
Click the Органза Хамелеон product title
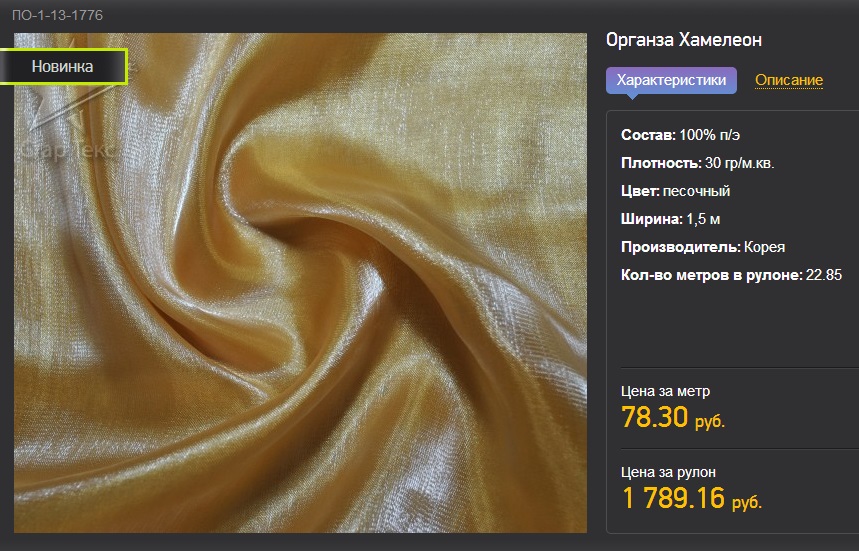[x=684, y=39]
